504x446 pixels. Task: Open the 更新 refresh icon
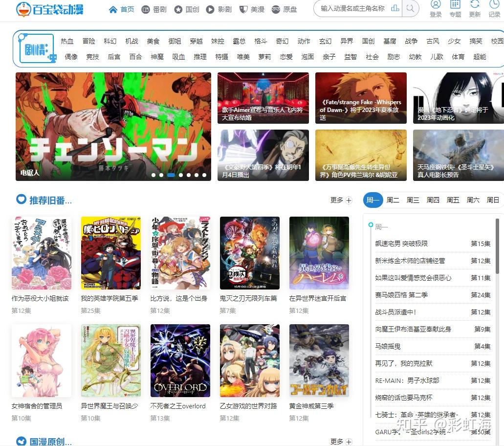pos(475,4)
